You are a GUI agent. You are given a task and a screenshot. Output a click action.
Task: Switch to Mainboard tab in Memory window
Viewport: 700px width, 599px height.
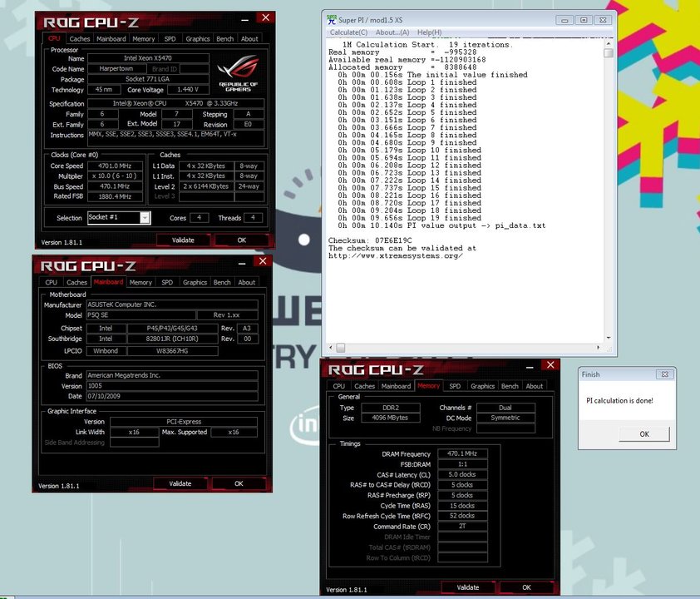pos(396,386)
